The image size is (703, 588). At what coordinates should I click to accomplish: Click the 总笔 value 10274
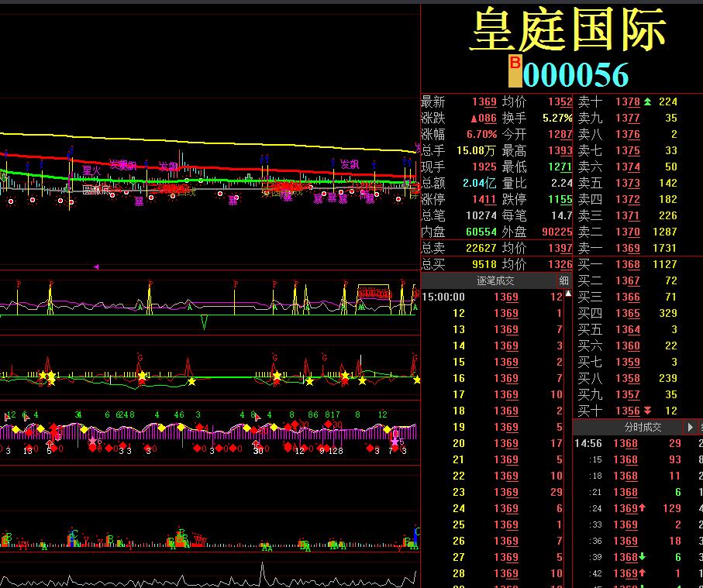481,215
